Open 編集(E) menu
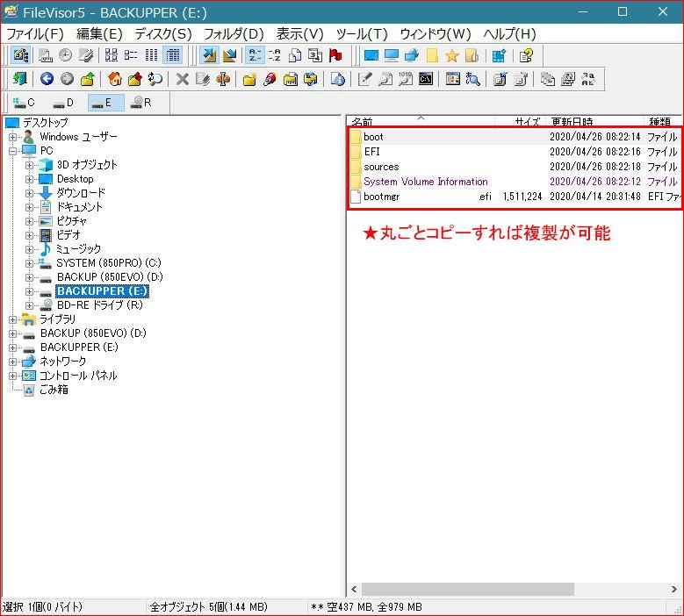The width and height of the screenshot is (684, 616). (99, 33)
